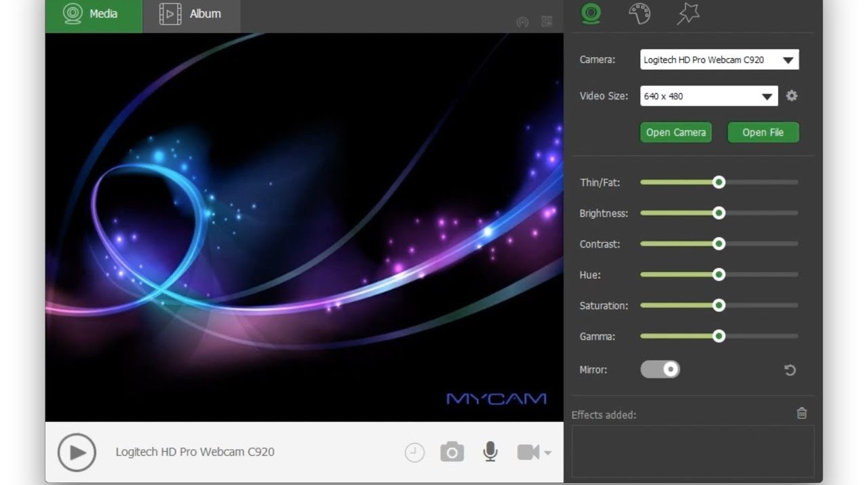Click the video size gear settings icon

click(791, 96)
